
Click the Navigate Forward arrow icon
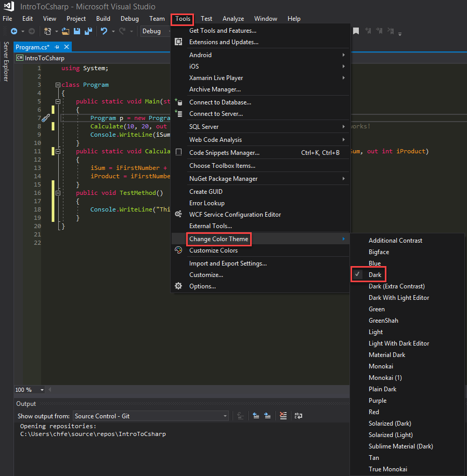coord(32,31)
